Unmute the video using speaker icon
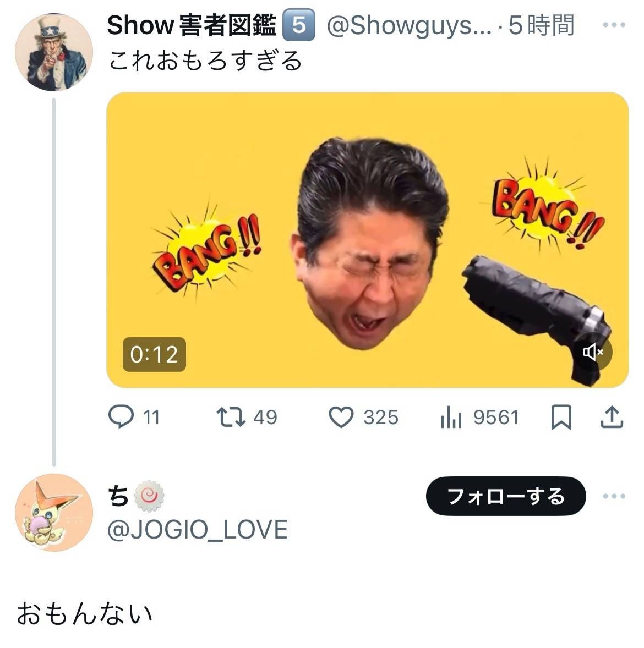Screen dimensions: 644x648 [x=593, y=352]
